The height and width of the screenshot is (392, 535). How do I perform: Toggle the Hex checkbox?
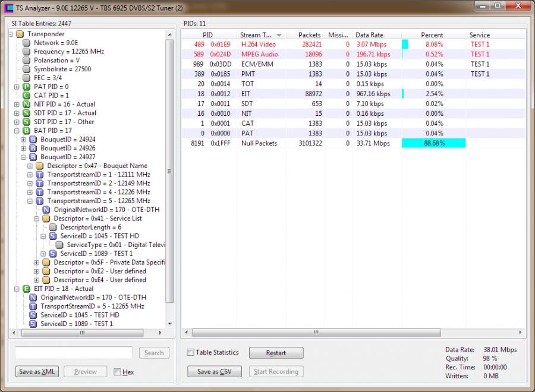(117, 372)
